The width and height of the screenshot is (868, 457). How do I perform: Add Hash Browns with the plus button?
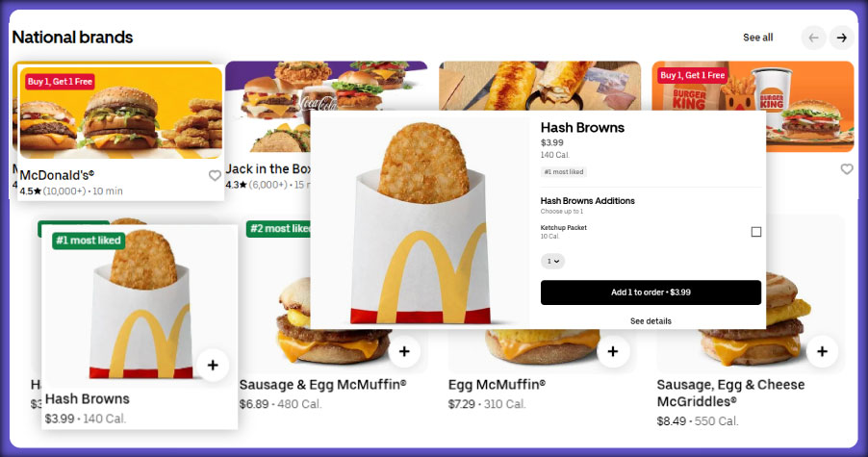click(213, 366)
